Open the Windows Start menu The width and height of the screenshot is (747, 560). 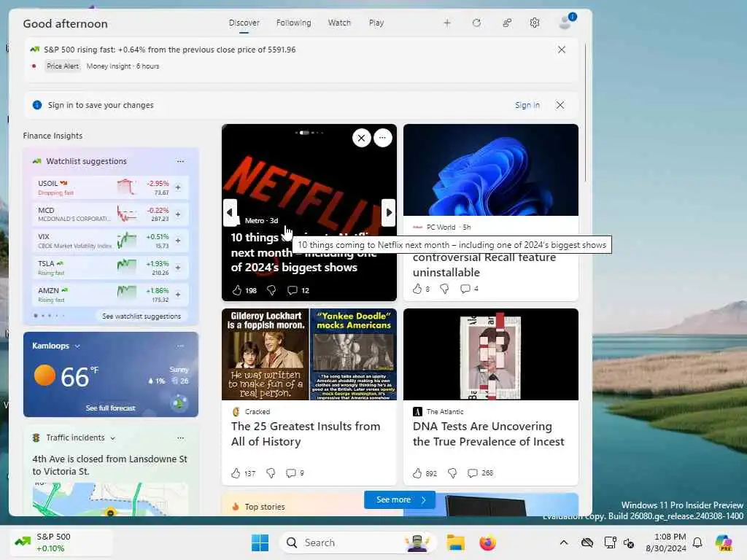pos(260,542)
